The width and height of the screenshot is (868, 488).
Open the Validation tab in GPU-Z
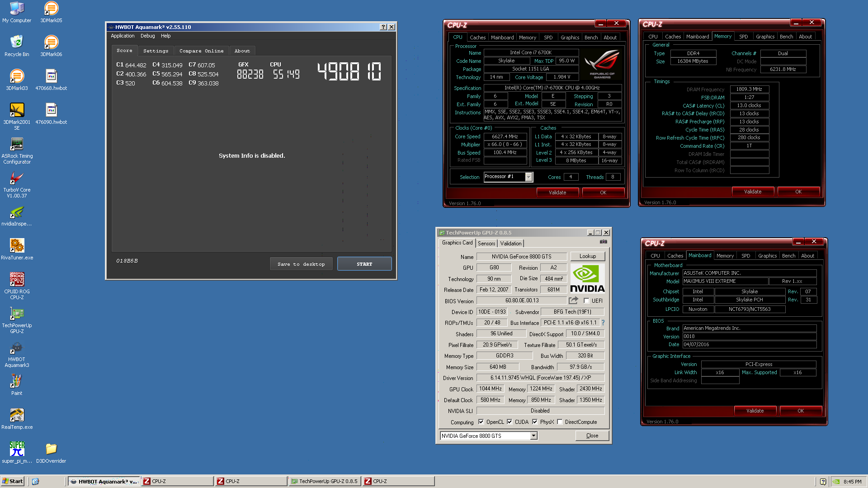click(511, 244)
